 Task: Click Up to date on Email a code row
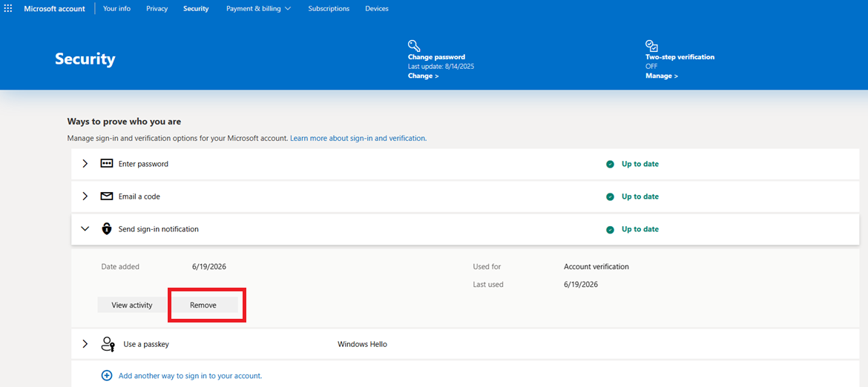640,196
